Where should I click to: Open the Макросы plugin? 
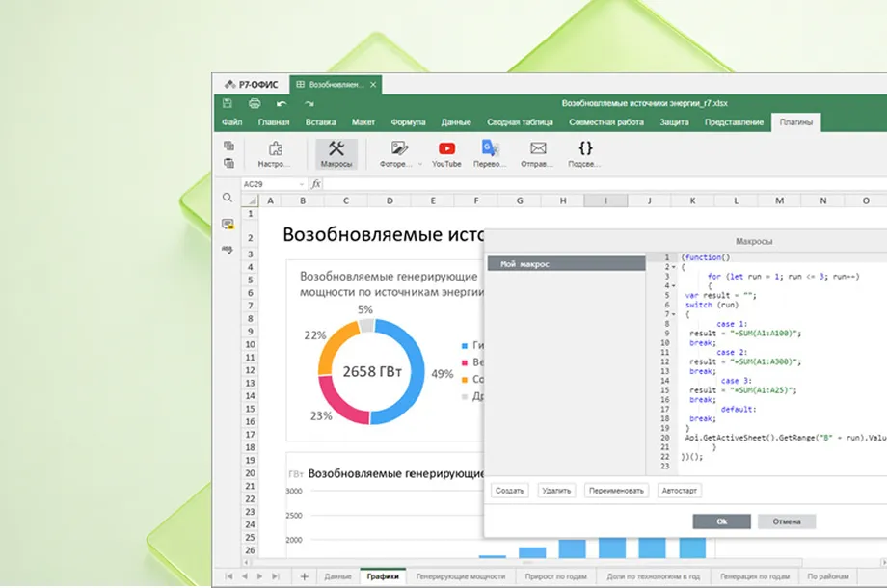tap(336, 154)
